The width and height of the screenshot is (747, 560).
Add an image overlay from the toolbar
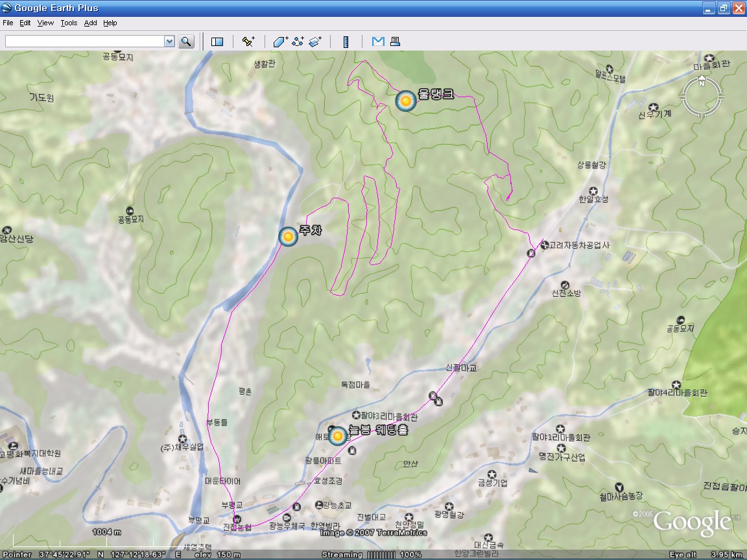pyautogui.click(x=315, y=41)
